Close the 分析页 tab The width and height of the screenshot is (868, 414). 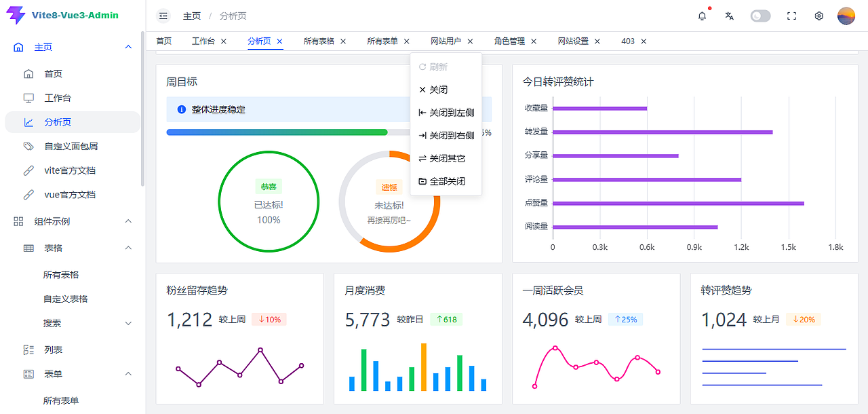(279, 41)
